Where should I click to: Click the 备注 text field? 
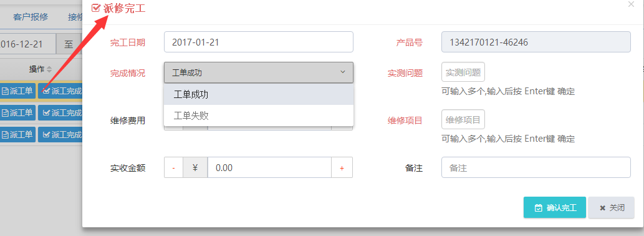536,168
